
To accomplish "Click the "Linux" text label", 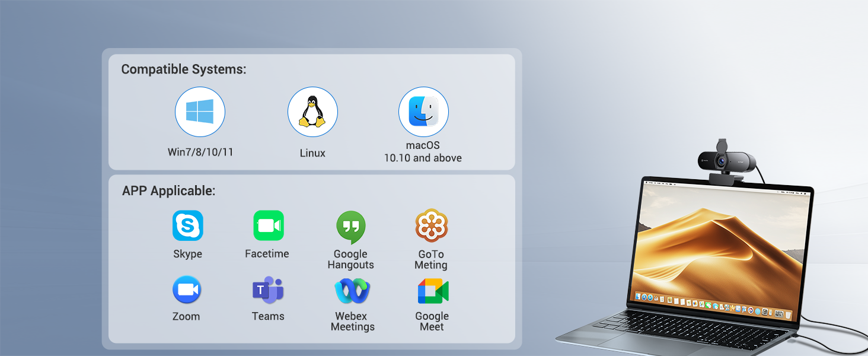I will pyautogui.click(x=312, y=153).
